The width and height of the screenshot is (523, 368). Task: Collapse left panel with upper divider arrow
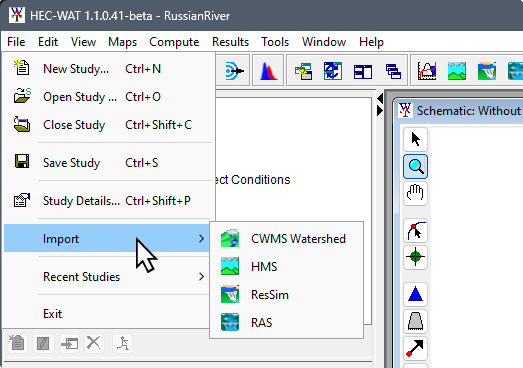pyautogui.click(x=380, y=98)
